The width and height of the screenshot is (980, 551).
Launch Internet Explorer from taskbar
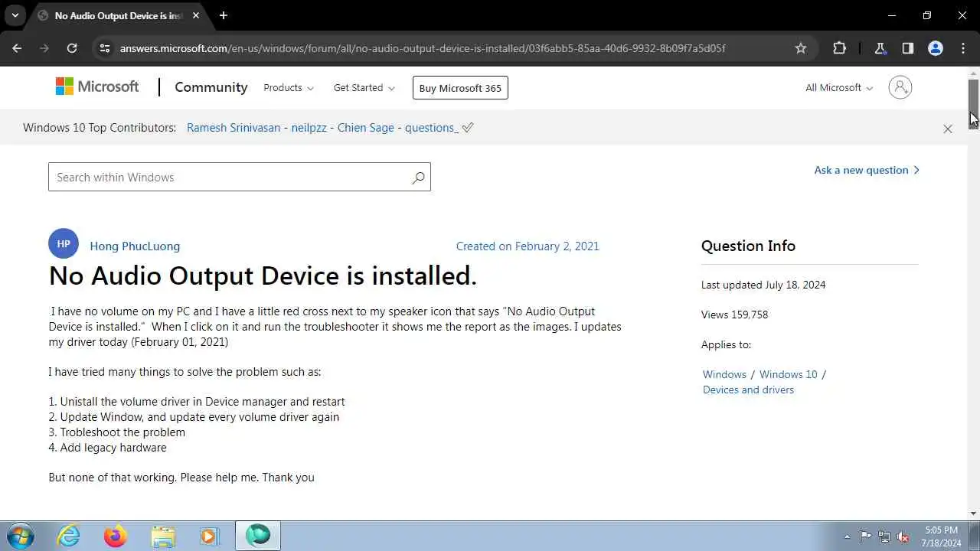pyautogui.click(x=69, y=536)
